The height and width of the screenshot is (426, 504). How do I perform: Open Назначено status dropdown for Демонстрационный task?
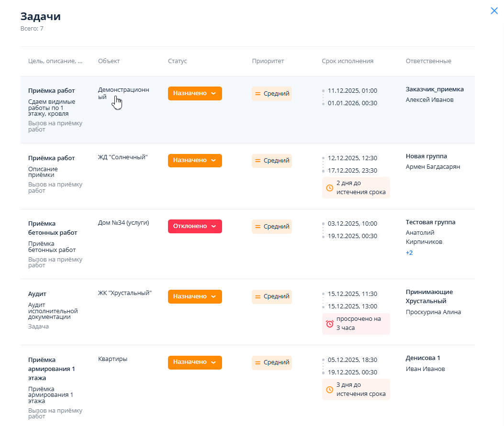coord(195,94)
